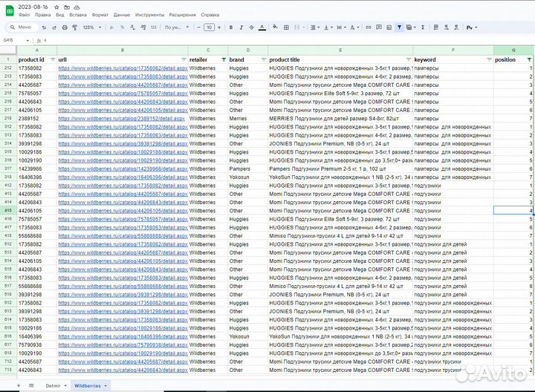This screenshot has width=535, height=392.
Task: Open the filter dropdown on the retailer column
Action: [x=223, y=59]
